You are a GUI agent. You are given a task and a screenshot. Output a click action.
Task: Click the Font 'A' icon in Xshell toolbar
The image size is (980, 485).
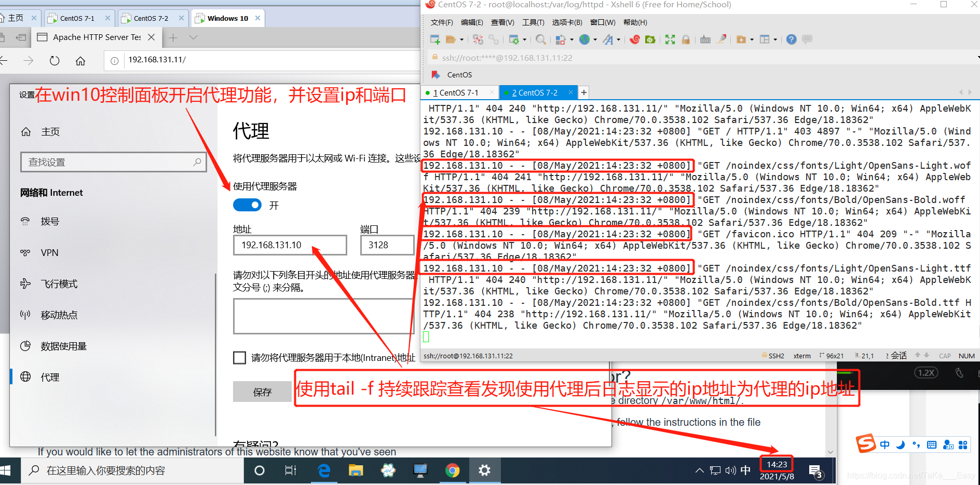coord(608,39)
